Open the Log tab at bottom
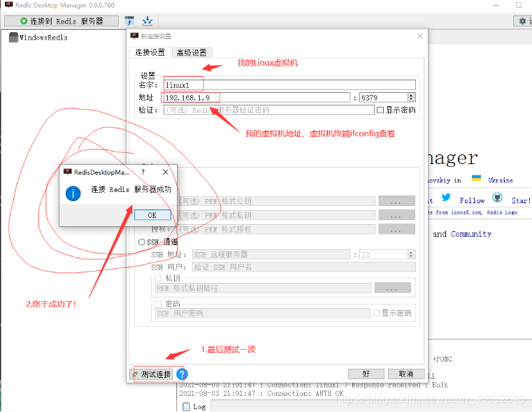The image size is (532, 412). (x=194, y=406)
